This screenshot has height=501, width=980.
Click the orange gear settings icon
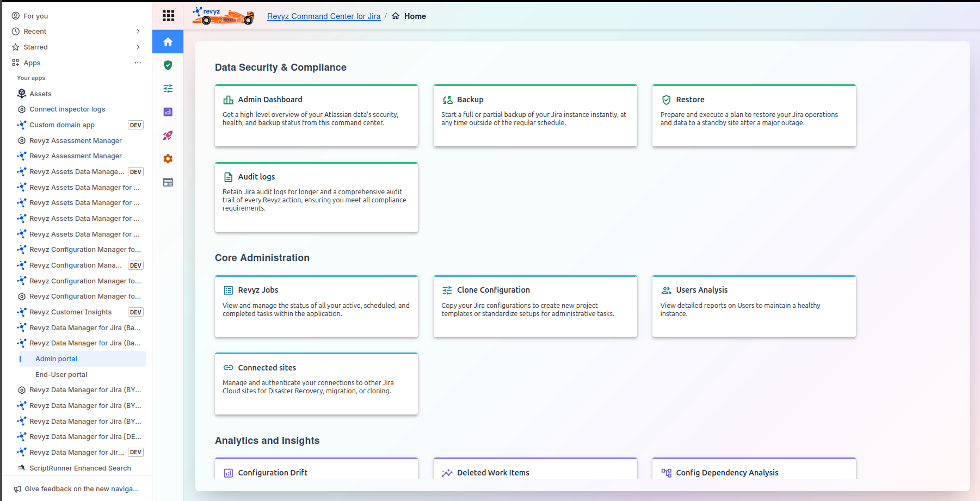click(x=168, y=159)
